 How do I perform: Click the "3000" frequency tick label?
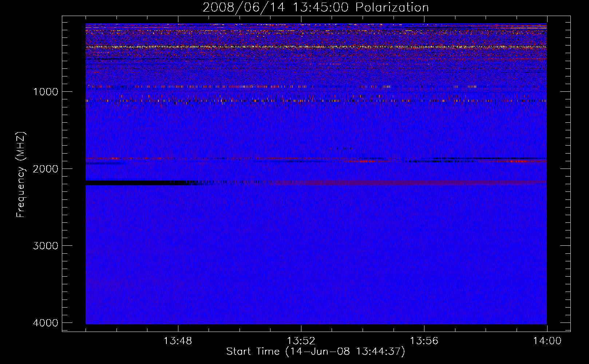pos(46,246)
